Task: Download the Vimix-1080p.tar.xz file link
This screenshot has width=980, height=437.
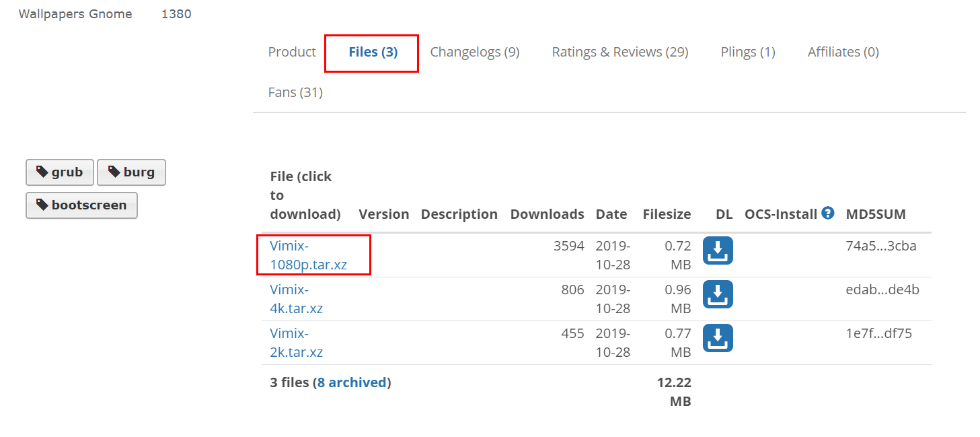Action: (x=308, y=255)
